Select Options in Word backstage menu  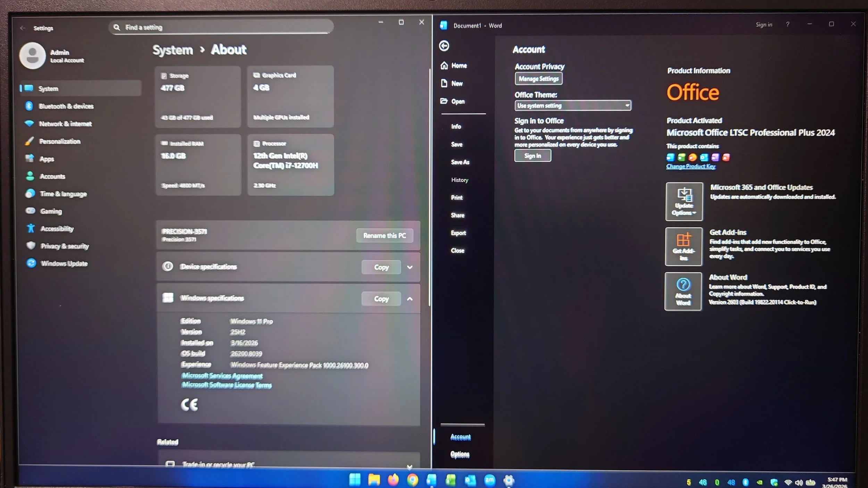460,454
